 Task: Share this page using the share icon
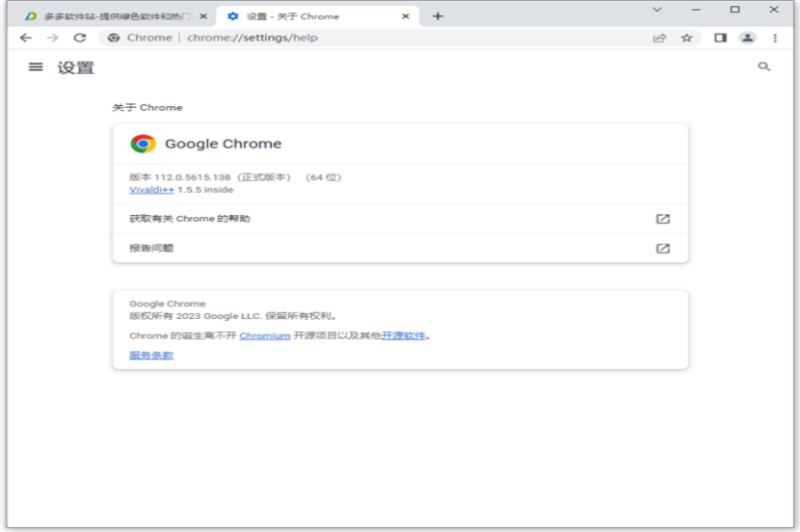pyautogui.click(x=659, y=38)
